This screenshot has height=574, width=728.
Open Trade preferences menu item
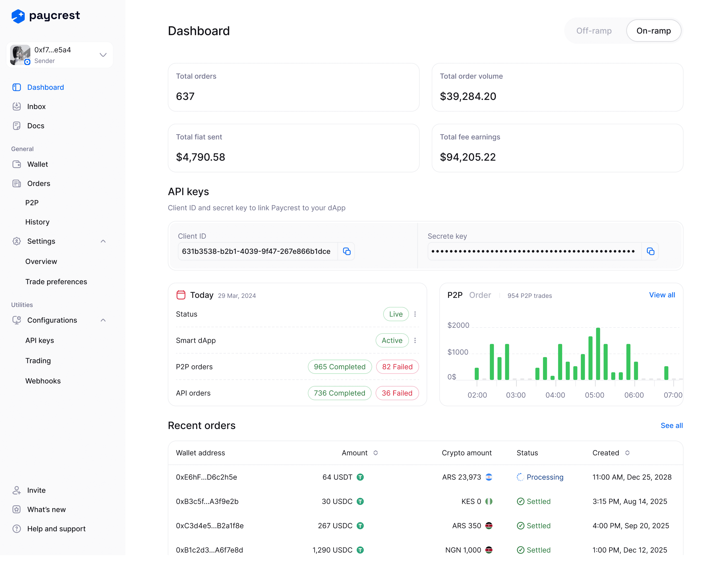[56, 282]
